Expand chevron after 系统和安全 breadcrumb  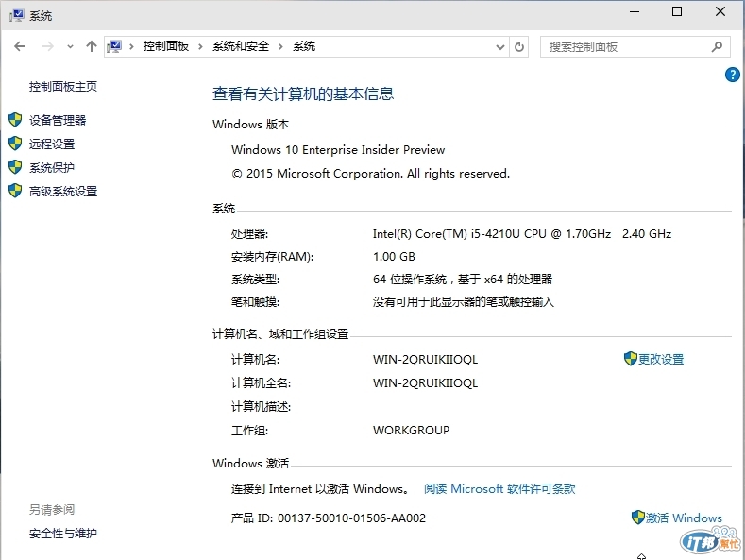280,46
